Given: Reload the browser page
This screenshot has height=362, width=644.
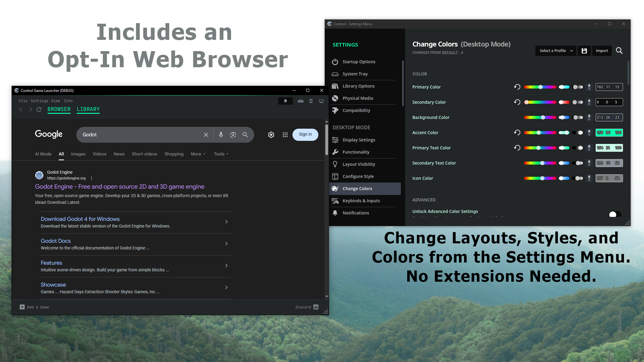Looking at the screenshot, I should pyautogui.click(x=39, y=110).
